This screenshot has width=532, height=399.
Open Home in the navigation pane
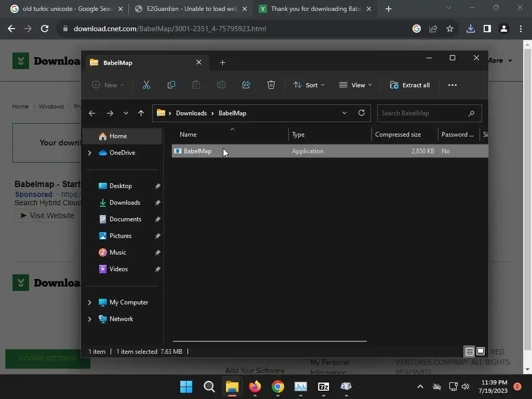click(123, 136)
